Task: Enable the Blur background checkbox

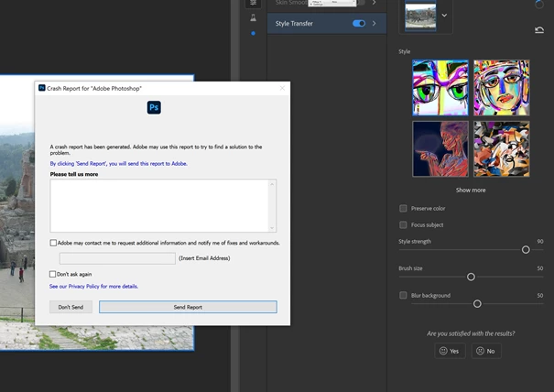Action: (403, 295)
